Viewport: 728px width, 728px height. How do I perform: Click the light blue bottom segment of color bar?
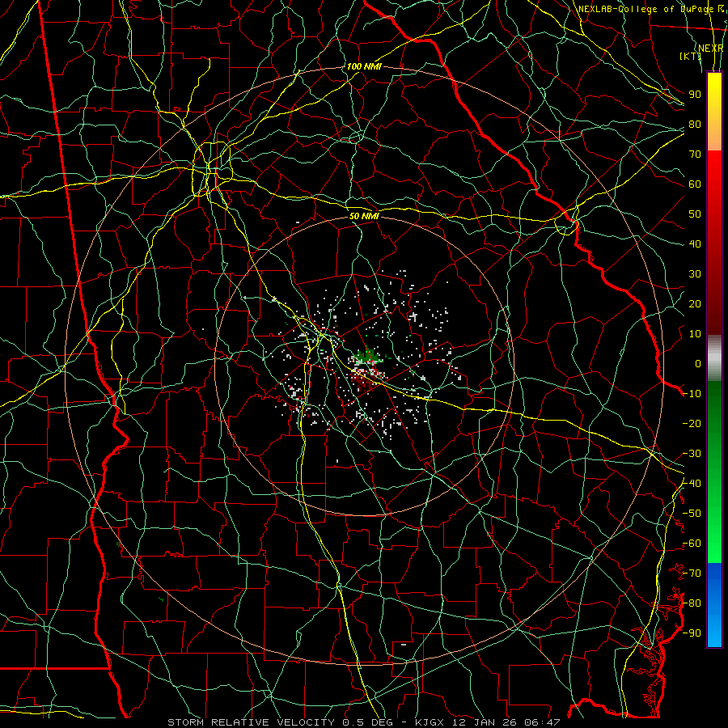tap(714, 630)
